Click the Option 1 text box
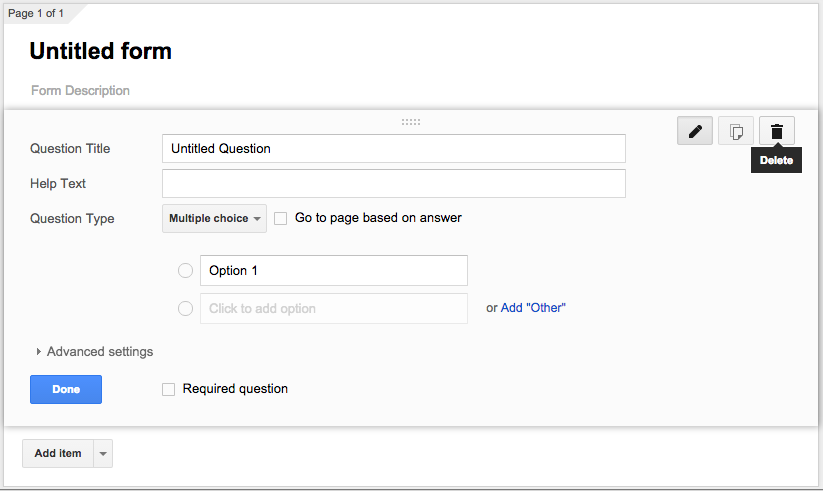Viewport: 823px width, 491px height. click(x=333, y=271)
